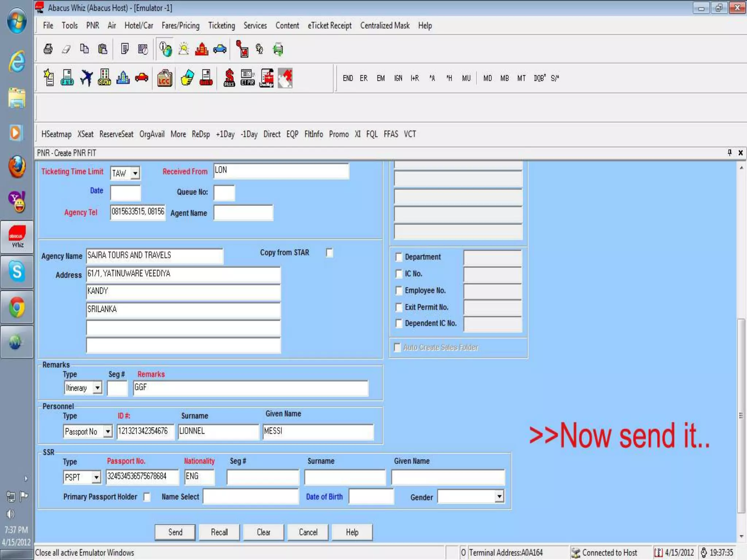The image size is (747, 560).
Task: Click the Agent Name input field
Action: coord(243,213)
